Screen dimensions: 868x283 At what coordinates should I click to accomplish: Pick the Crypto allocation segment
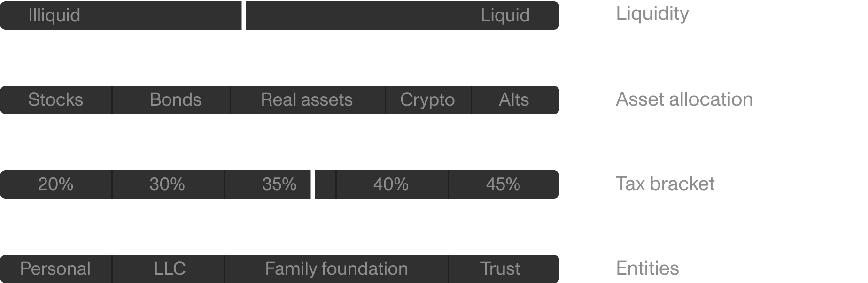[x=427, y=100]
